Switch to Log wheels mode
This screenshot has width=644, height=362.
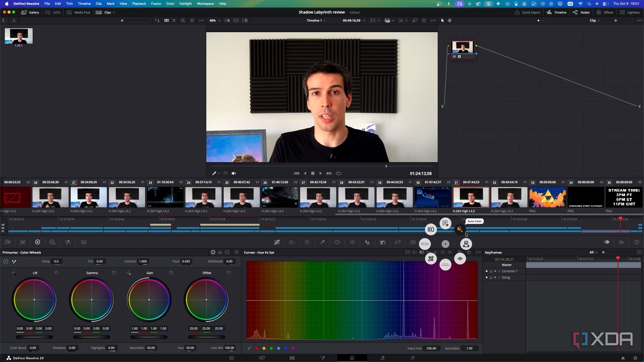[x=227, y=252]
